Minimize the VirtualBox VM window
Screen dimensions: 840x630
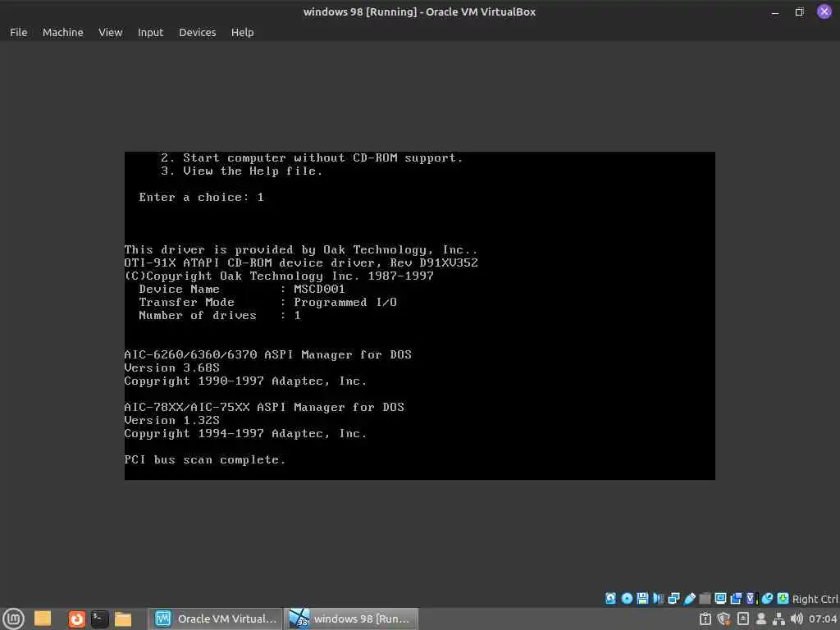775,11
